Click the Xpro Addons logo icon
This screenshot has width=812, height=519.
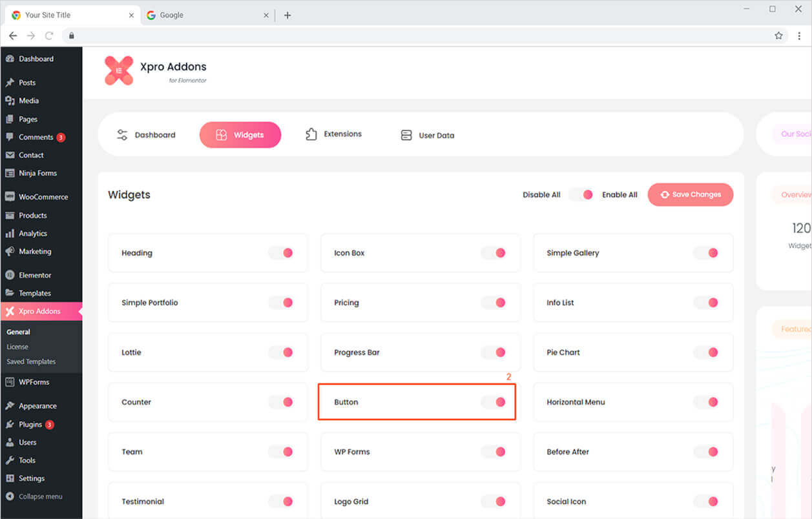click(x=119, y=70)
